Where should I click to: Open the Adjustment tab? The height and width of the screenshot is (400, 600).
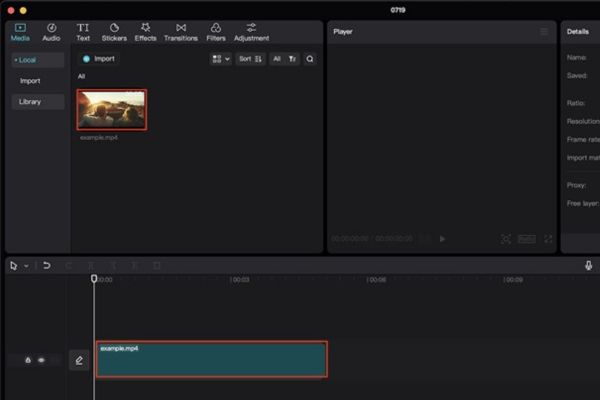point(251,32)
